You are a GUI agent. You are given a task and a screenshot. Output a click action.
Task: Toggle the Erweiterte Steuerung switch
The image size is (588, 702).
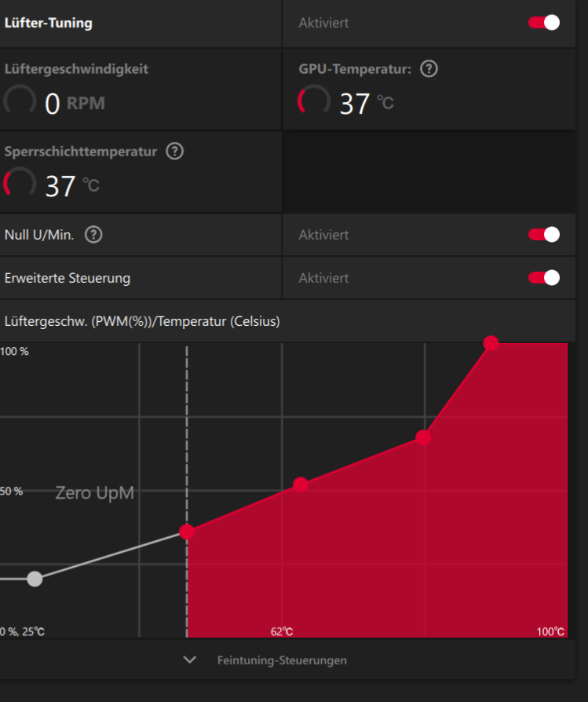544,277
